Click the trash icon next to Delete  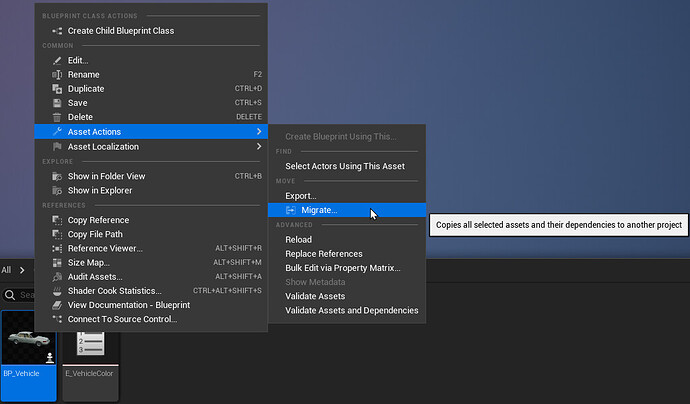56,117
